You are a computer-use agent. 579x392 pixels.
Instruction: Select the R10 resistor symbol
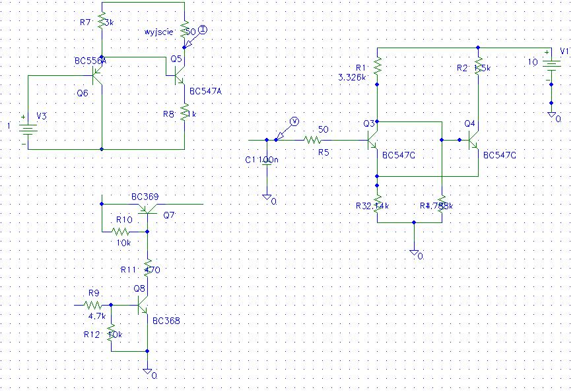[120, 232]
